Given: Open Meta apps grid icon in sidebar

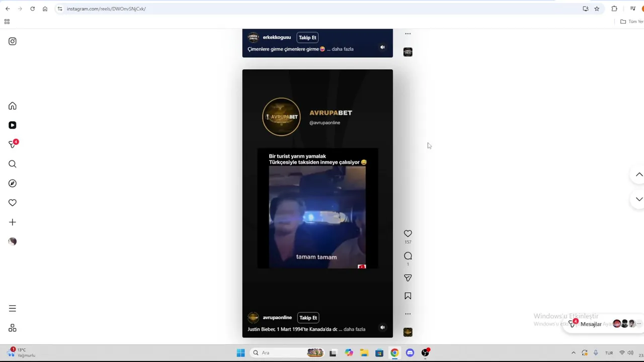Looking at the screenshot, I should pyautogui.click(x=13, y=328).
